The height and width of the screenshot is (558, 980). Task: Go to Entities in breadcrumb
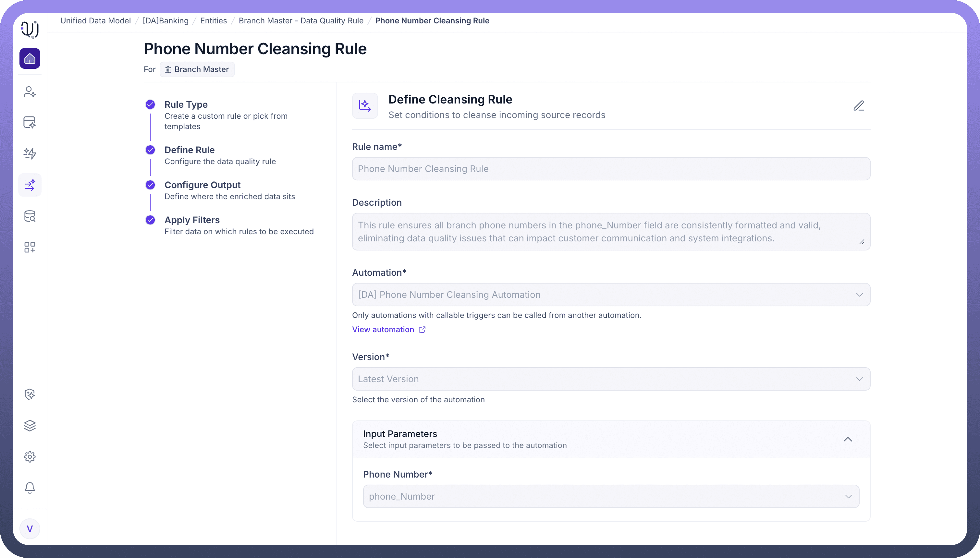click(x=214, y=21)
